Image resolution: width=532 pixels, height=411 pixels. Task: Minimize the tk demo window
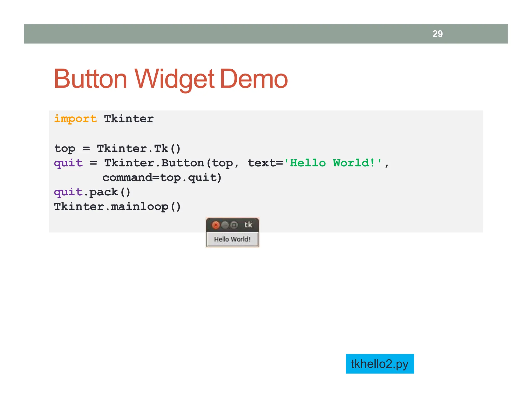click(x=225, y=225)
